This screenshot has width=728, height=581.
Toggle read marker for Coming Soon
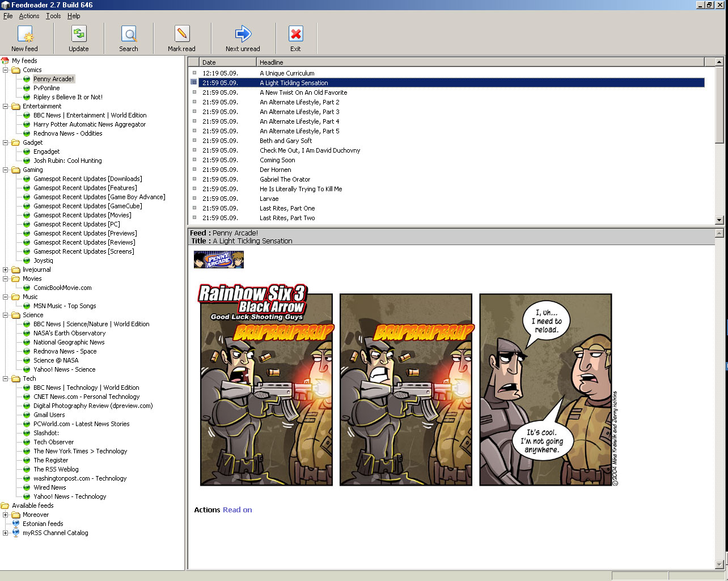point(194,160)
